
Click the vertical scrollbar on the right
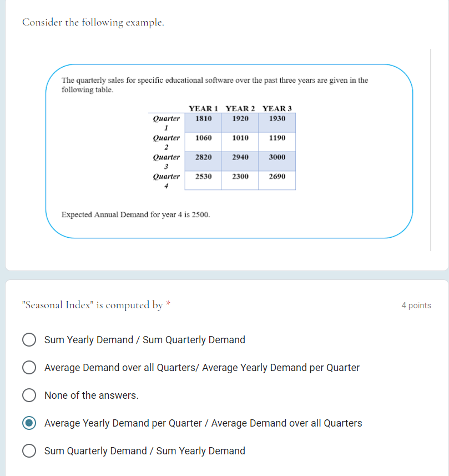(431, 150)
